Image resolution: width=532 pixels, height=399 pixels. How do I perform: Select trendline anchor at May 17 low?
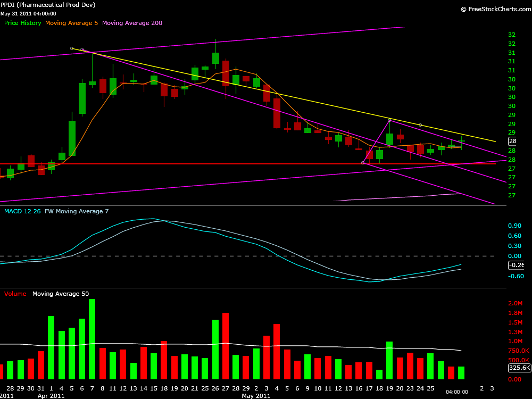tap(363, 163)
